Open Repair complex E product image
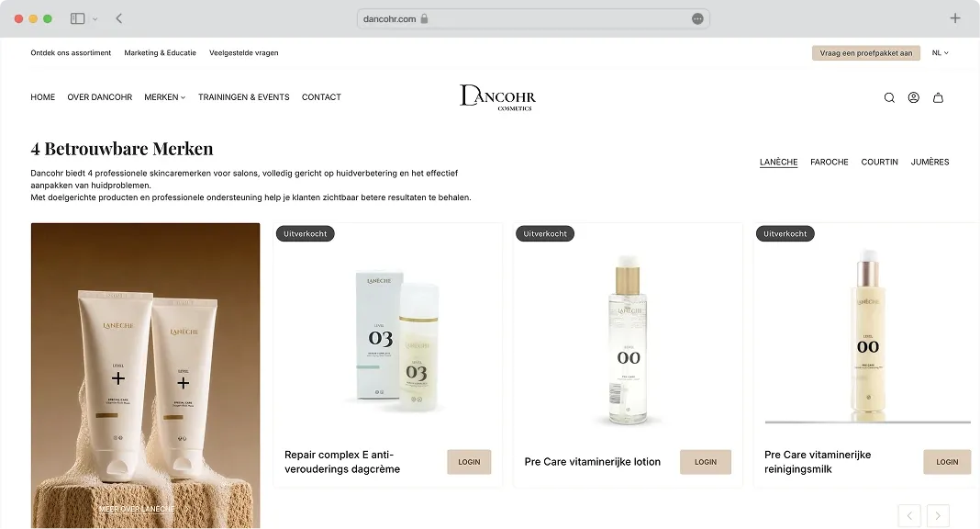The width and height of the screenshot is (980, 529). point(397,342)
